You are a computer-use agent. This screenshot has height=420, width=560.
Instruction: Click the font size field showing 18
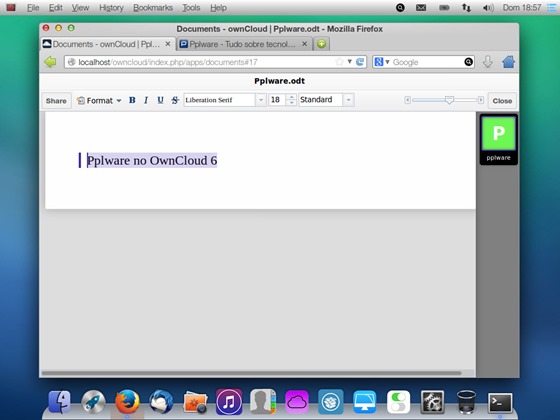(x=277, y=100)
